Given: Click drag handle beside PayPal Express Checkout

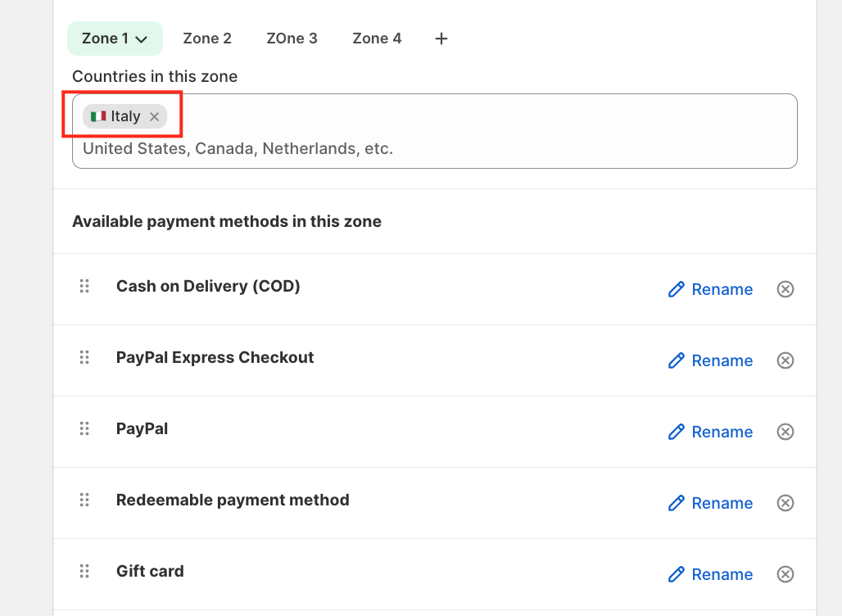Looking at the screenshot, I should tap(84, 357).
